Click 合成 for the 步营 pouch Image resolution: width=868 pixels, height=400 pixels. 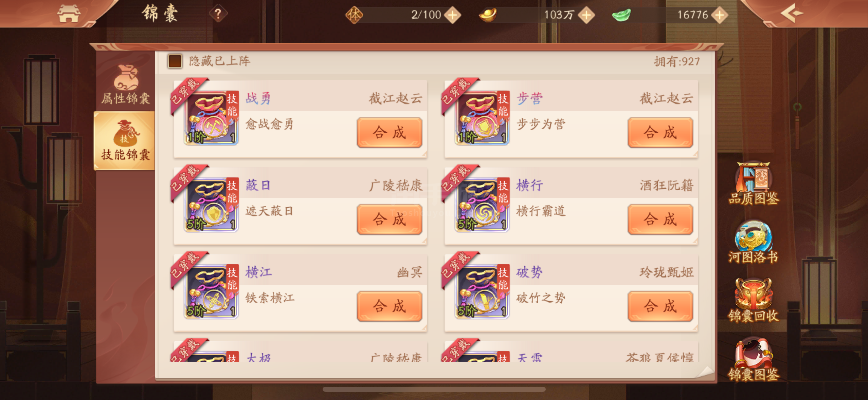click(660, 132)
